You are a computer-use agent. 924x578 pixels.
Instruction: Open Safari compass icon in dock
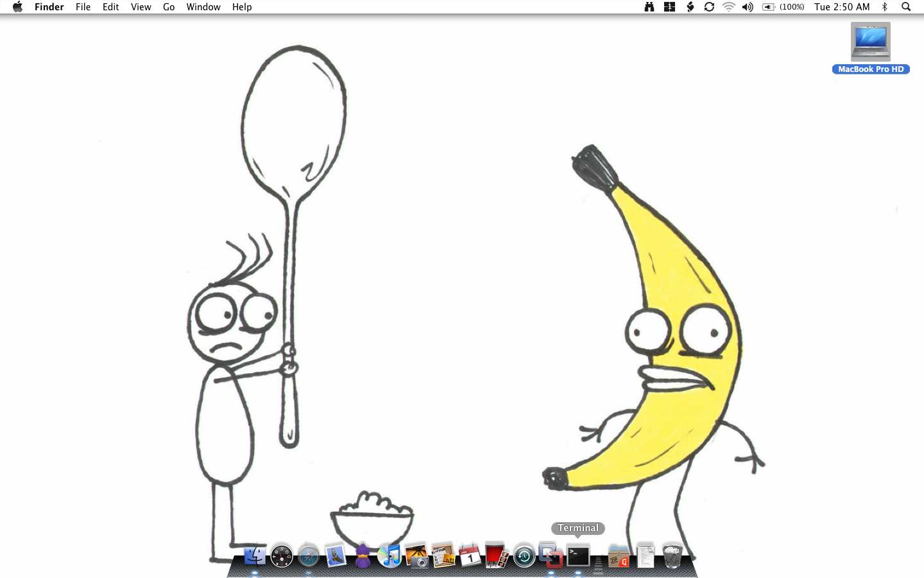click(x=309, y=556)
